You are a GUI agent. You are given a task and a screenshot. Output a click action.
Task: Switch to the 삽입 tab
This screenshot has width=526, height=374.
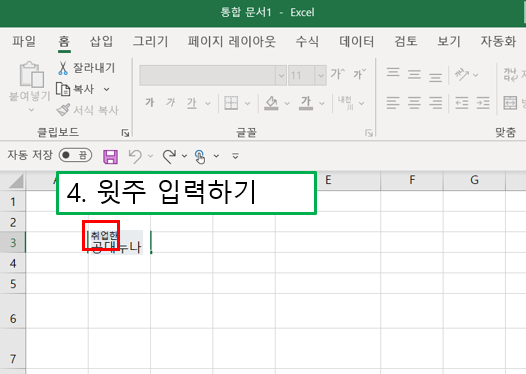tap(101, 41)
